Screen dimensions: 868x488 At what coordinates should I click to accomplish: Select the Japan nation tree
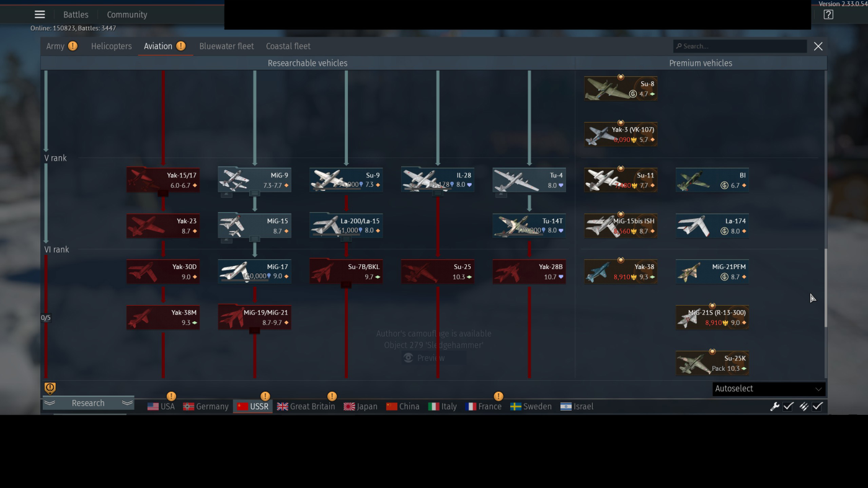[360, 407]
